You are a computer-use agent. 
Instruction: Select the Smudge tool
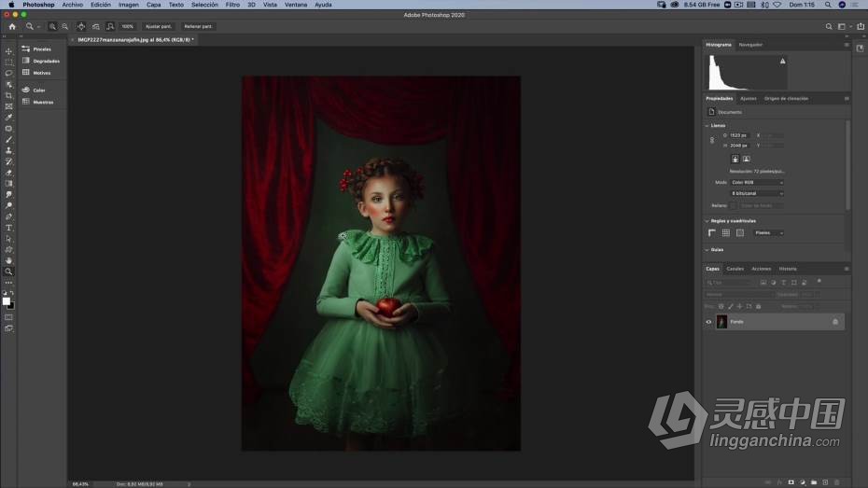click(x=8, y=195)
